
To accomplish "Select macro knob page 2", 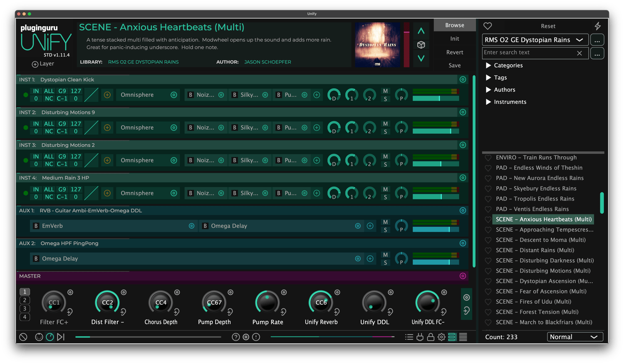I will tap(25, 300).
